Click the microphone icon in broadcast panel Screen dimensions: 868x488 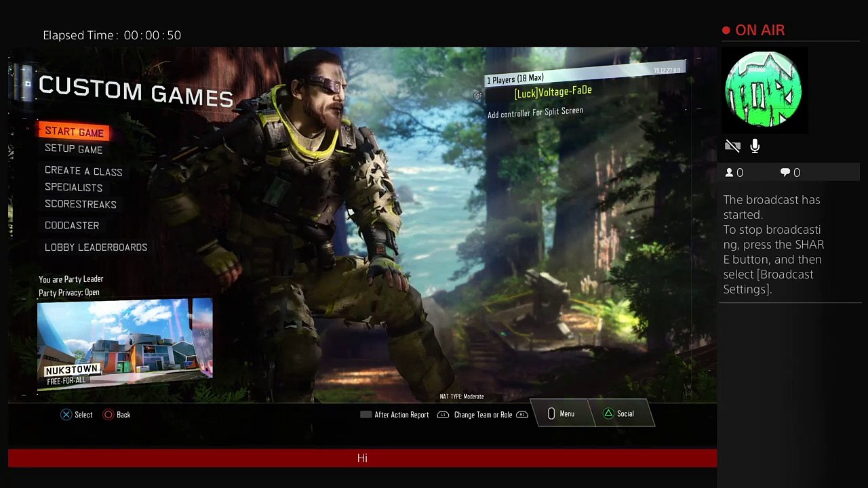755,146
